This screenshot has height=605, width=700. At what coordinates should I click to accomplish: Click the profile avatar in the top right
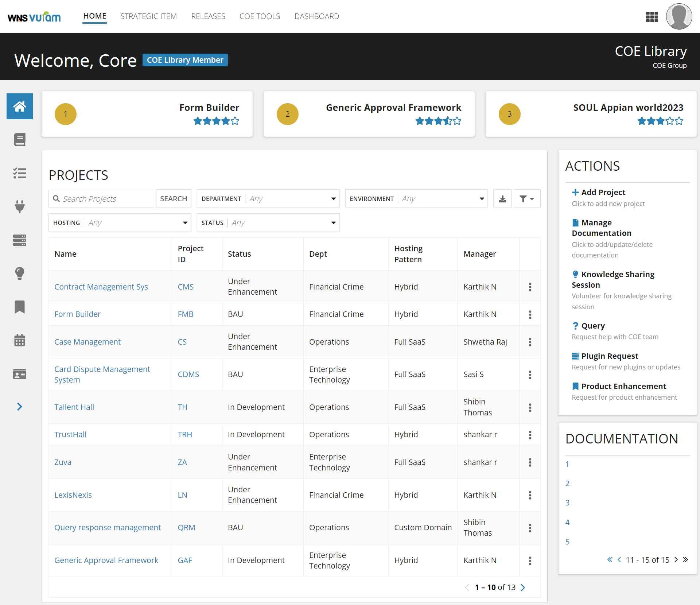[x=679, y=16]
